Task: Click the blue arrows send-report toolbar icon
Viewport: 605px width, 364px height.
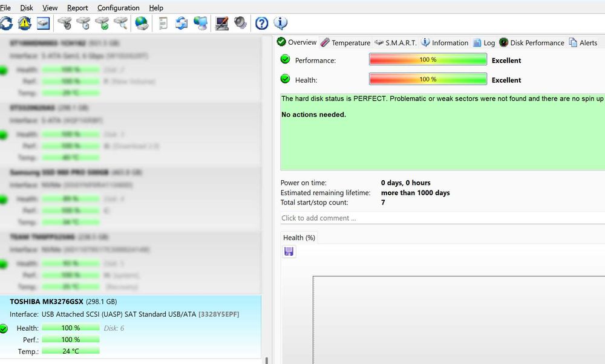Action: tap(181, 23)
